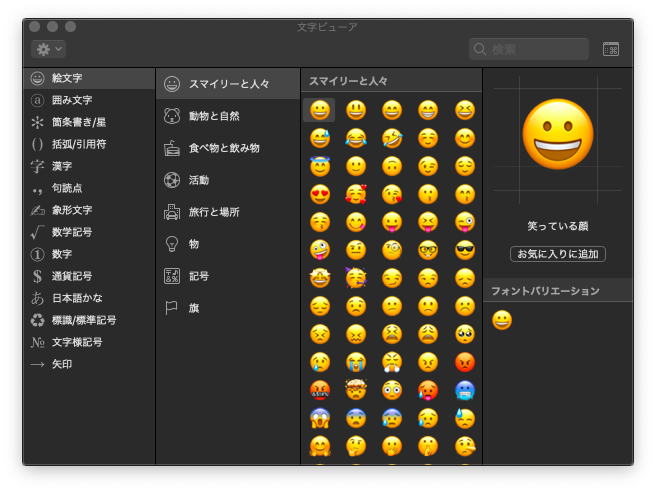Open 食べ物と飲み物 emoji subcategory
This screenshot has width=656, height=492.
[x=223, y=148]
